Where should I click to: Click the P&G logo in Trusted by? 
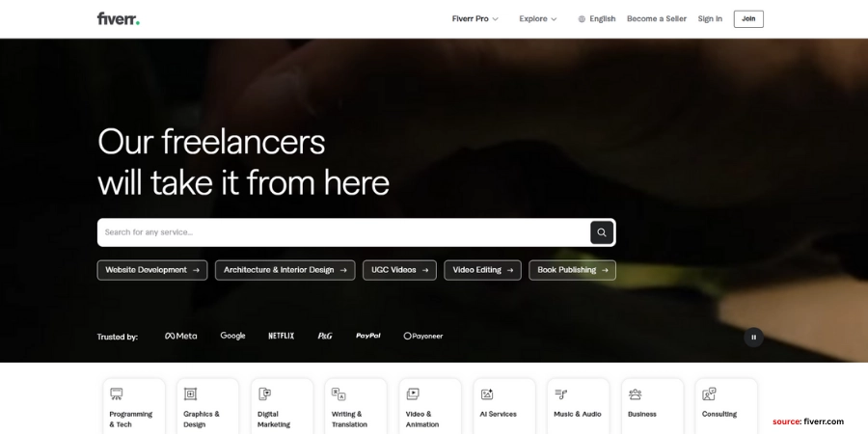(x=325, y=336)
